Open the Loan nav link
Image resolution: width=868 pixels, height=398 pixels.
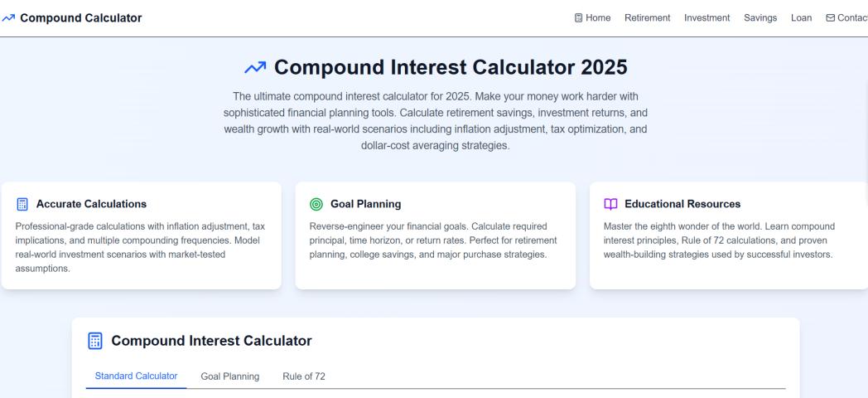point(801,18)
